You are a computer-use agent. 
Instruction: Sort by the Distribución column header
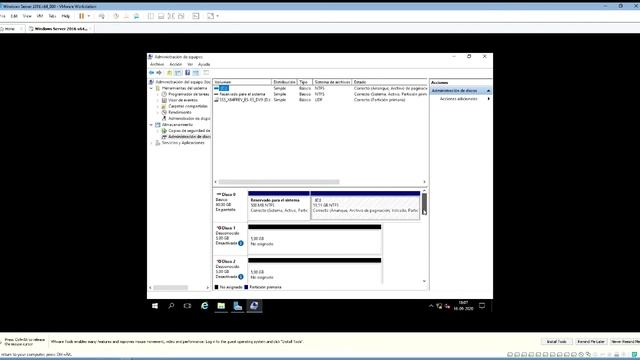pos(284,82)
